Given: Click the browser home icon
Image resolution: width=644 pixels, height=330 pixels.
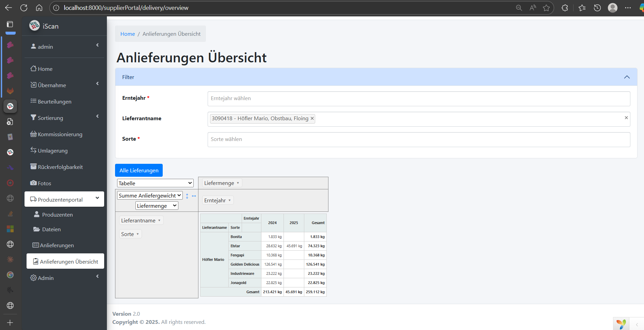Looking at the screenshot, I should tap(39, 8).
